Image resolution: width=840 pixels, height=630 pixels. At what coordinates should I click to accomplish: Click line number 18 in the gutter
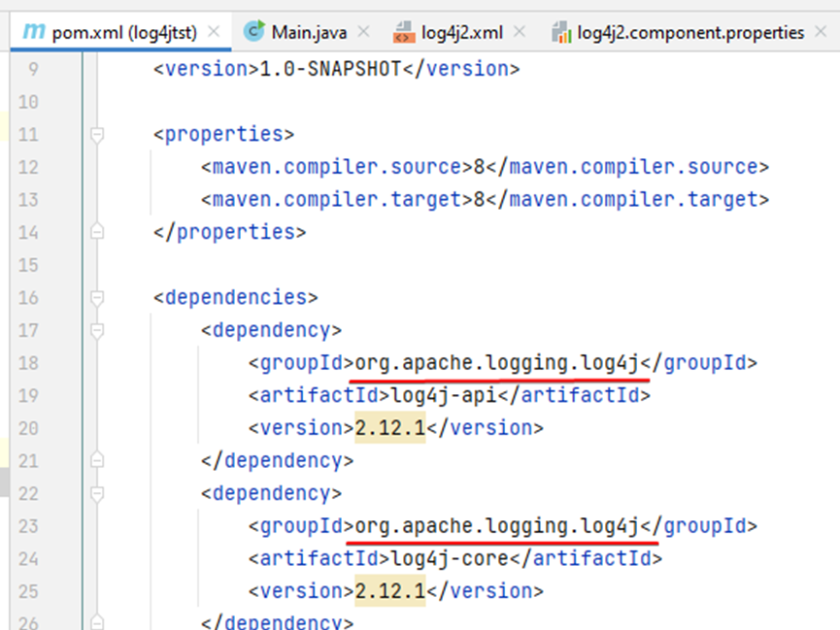[x=28, y=363]
